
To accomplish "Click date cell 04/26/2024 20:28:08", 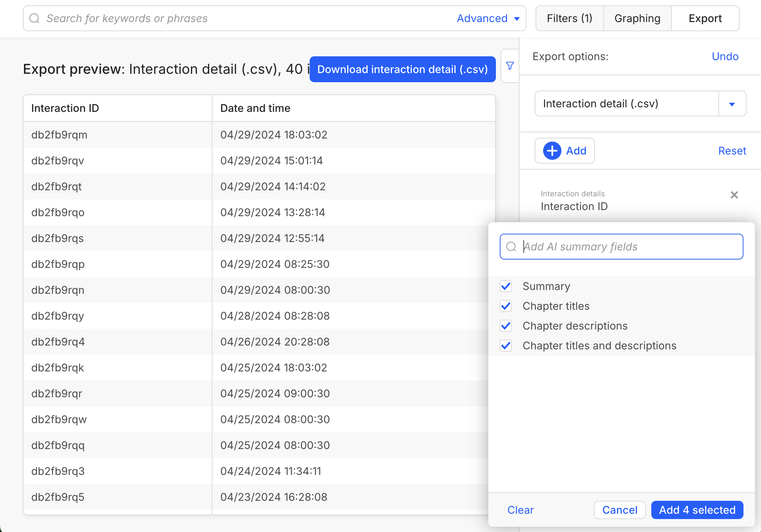I will pos(275,342).
